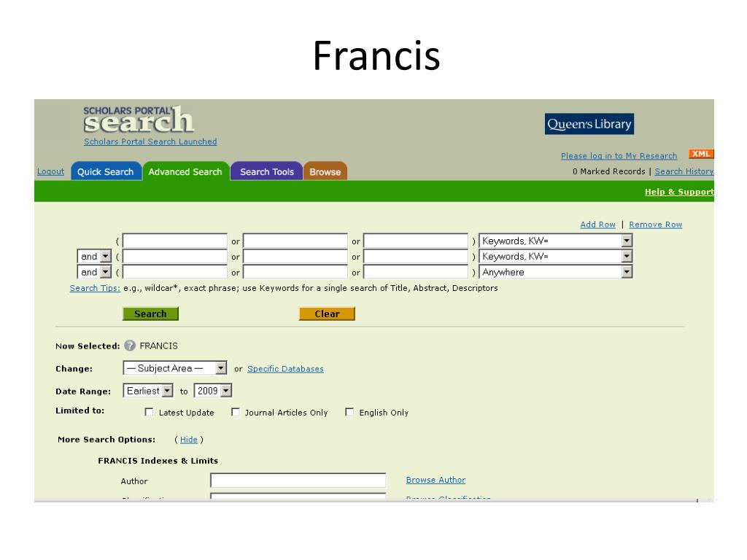Click first search box in second row
747x560 pixels.
[x=175, y=257]
